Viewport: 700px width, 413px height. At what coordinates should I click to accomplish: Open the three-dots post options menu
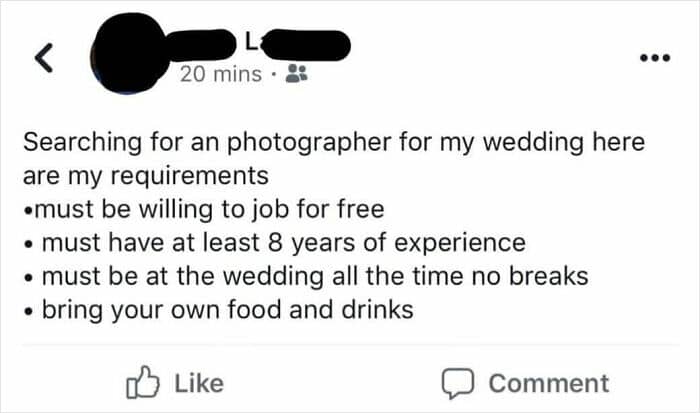pos(655,58)
